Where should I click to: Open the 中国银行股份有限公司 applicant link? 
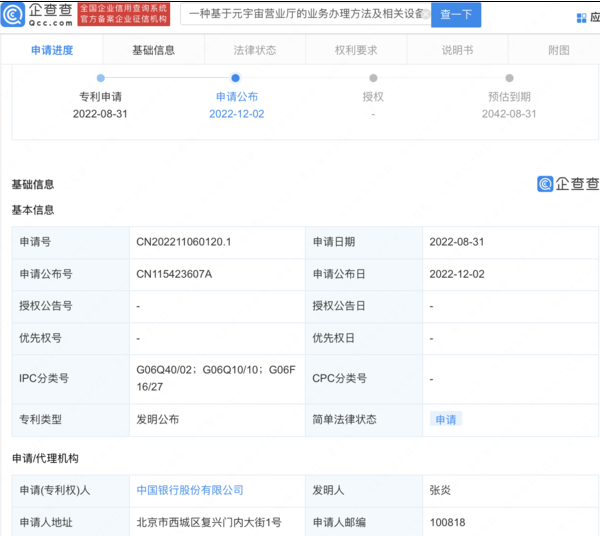point(190,490)
